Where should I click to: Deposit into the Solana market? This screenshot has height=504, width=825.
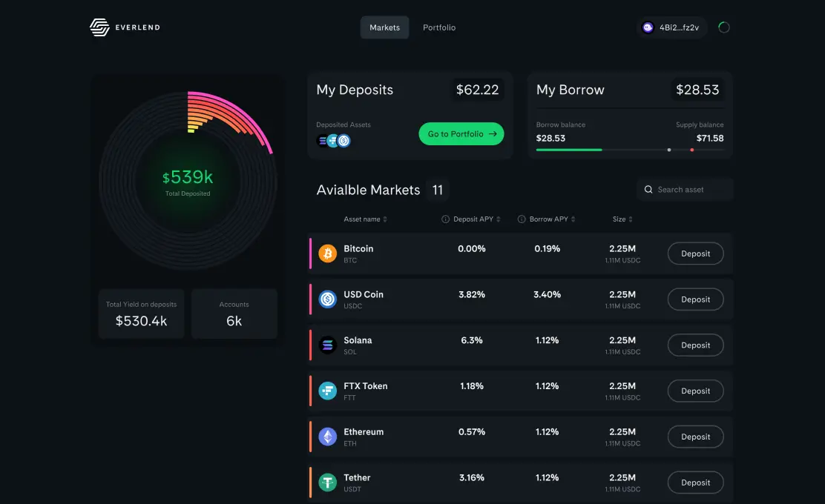point(696,345)
